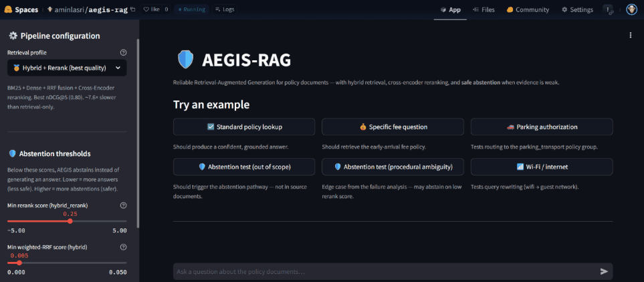Open the Community tab
Screen dimensions: 644x282
click(x=528, y=9)
